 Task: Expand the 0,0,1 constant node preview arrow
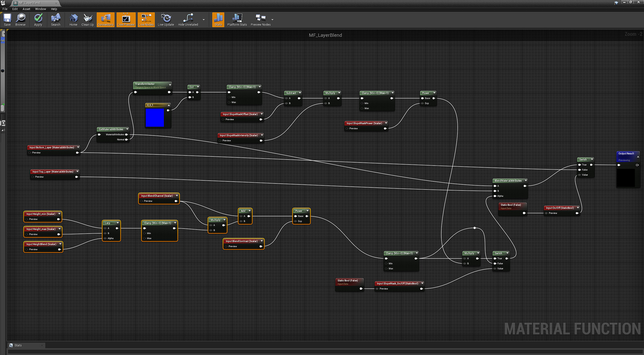[x=169, y=105]
